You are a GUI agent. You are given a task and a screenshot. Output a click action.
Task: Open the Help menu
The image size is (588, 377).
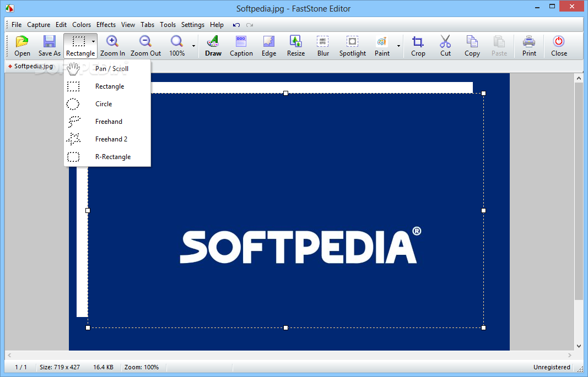(217, 25)
